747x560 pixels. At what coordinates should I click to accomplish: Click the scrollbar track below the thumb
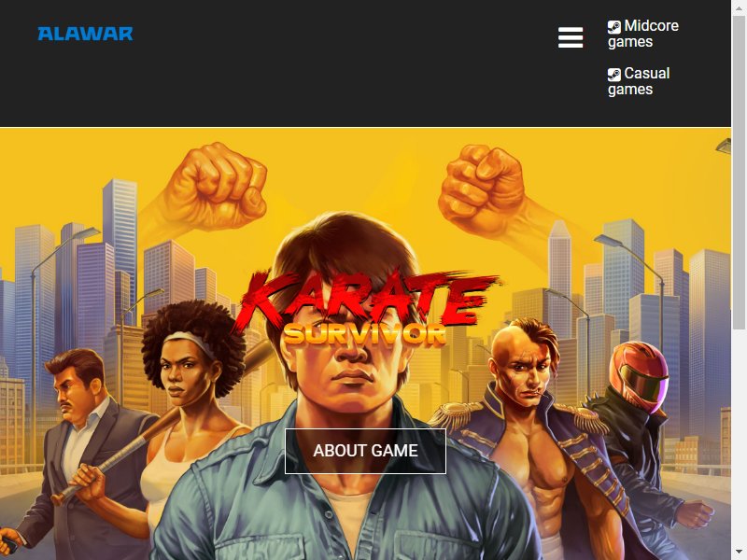(x=739, y=436)
